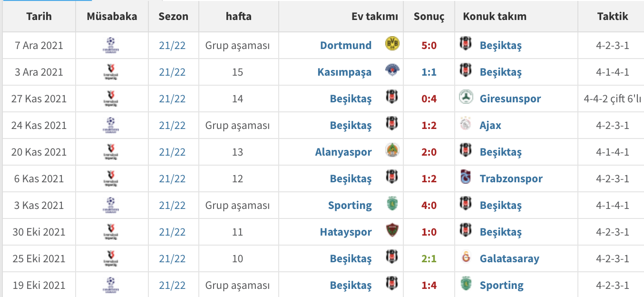Click the Tarih column header
644x297 pixels.
click(x=39, y=16)
